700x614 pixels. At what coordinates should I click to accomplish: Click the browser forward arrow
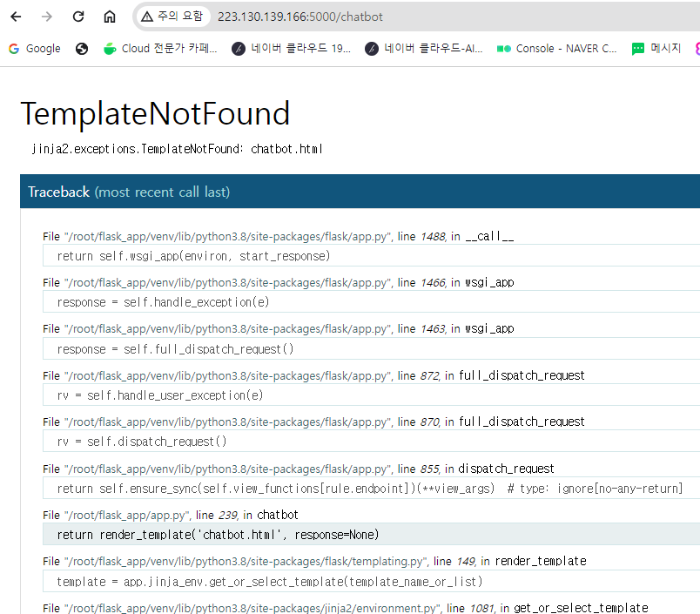coord(47,17)
